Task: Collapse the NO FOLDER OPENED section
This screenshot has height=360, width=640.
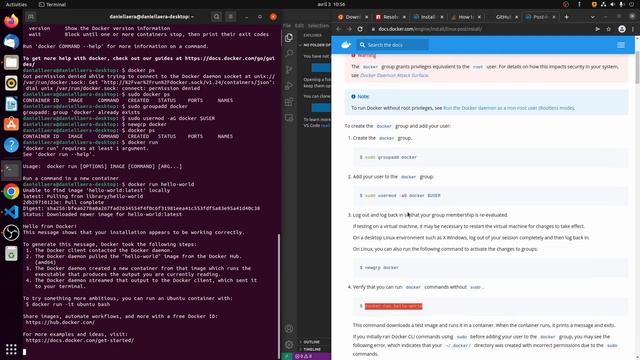Action: click(x=315, y=45)
